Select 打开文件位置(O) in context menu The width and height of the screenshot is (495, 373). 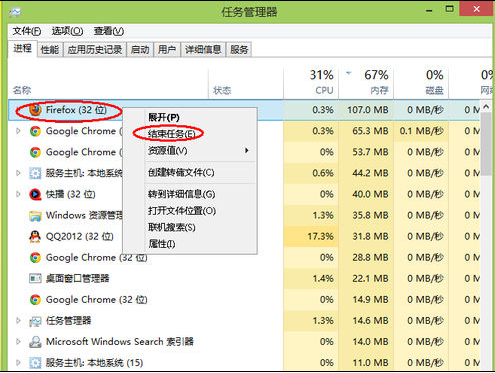point(182,211)
